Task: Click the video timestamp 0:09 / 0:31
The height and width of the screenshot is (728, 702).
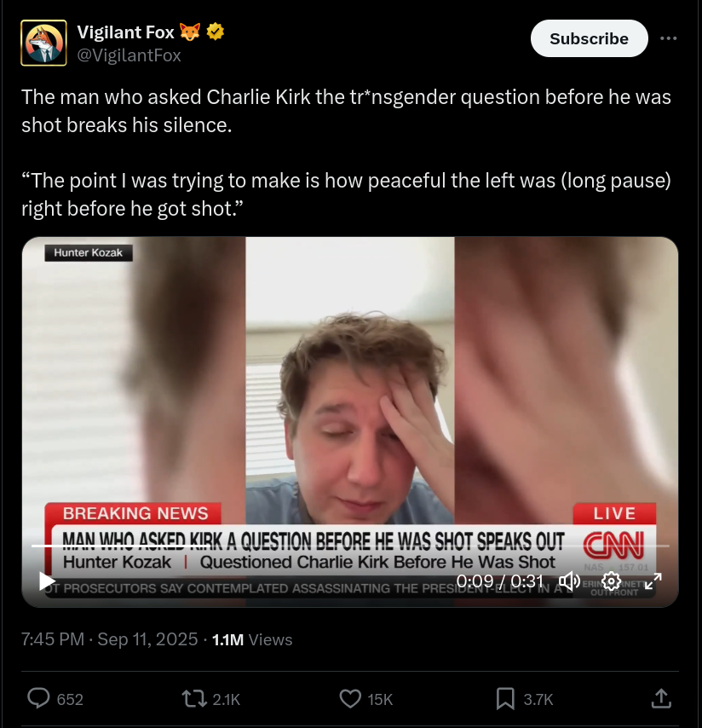Action: point(499,581)
